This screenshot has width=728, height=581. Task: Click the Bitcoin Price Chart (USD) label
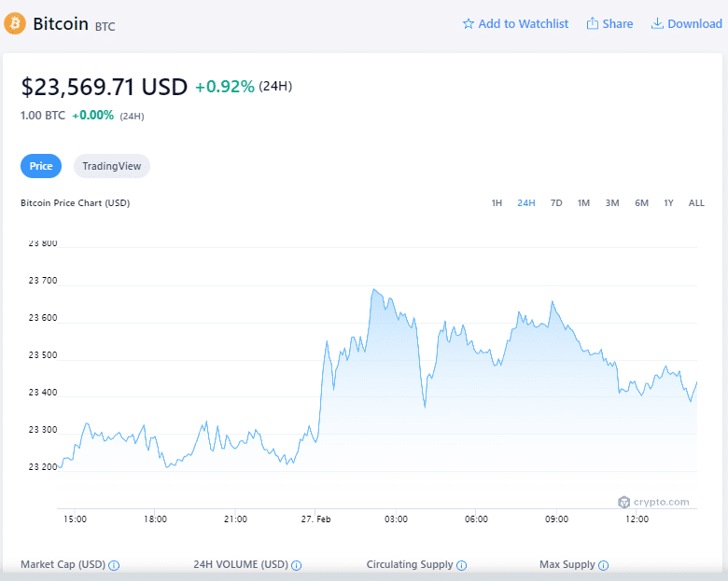coord(76,202)
